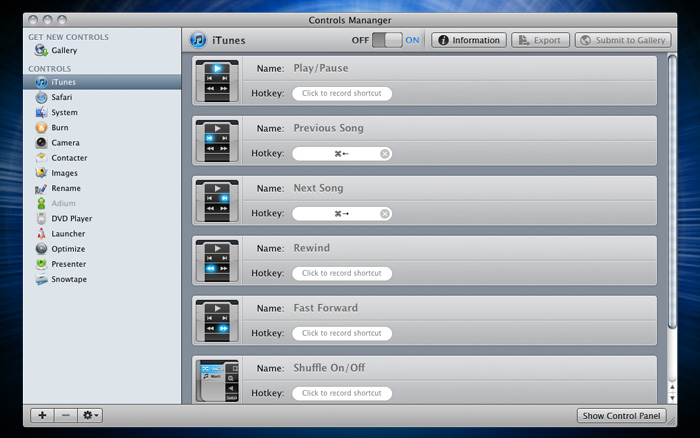Remove control with the minus button

coord(66,415)
